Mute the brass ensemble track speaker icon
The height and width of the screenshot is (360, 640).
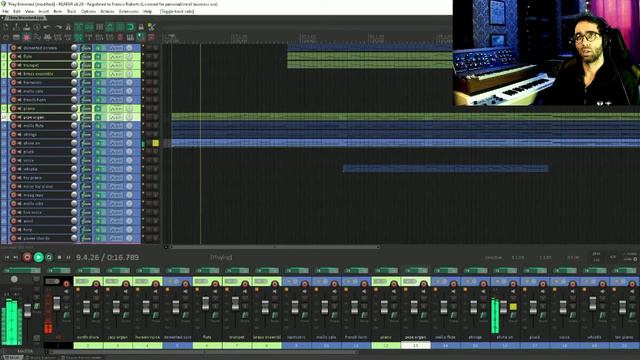[19, 74]
